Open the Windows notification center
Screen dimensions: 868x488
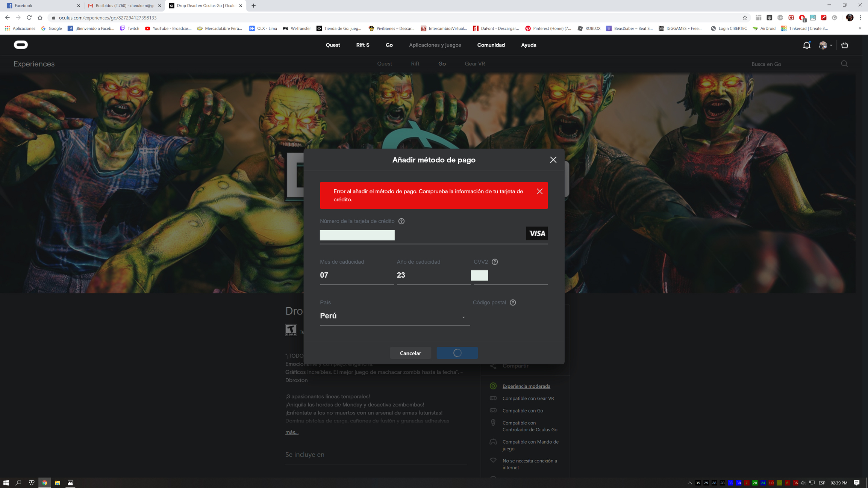point(857,483)
